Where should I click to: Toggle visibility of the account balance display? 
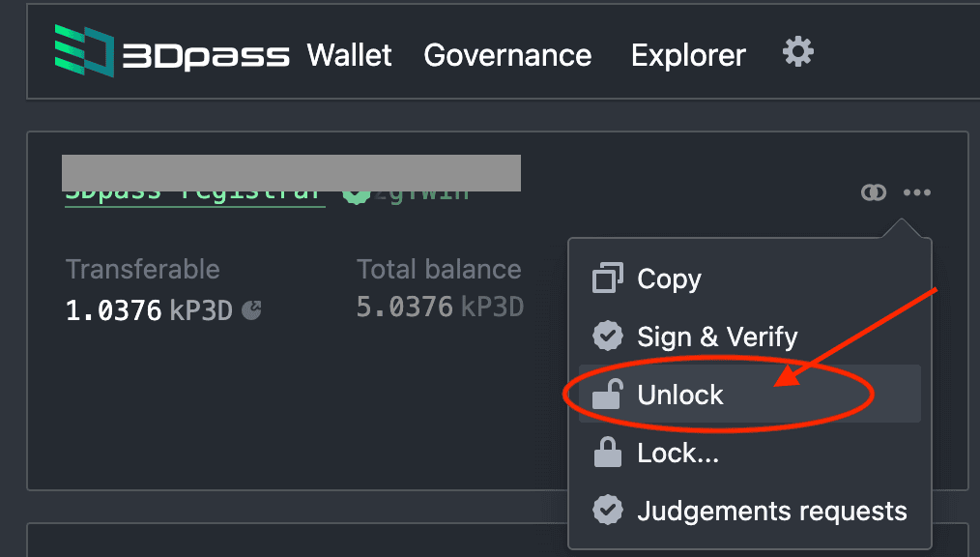873,192
